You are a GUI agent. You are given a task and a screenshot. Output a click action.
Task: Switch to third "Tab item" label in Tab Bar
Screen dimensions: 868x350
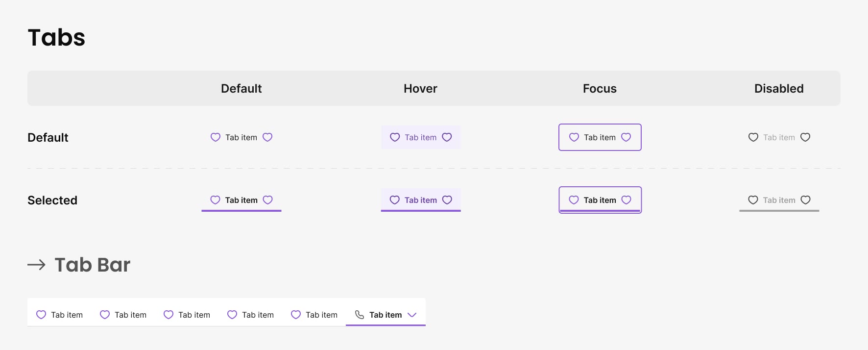(x=194, y=315)
